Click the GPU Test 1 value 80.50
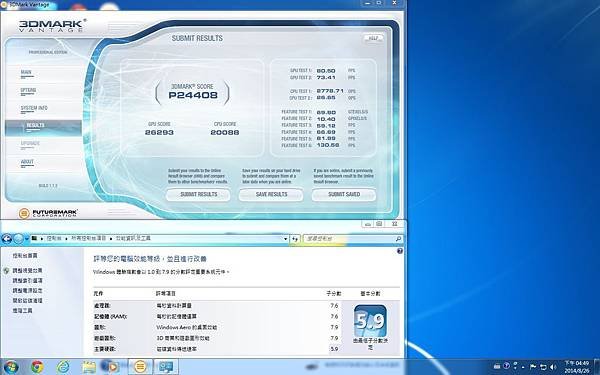The width and height of the screenshot is (600, 375). pyautogui.click(x=326, y=71)
